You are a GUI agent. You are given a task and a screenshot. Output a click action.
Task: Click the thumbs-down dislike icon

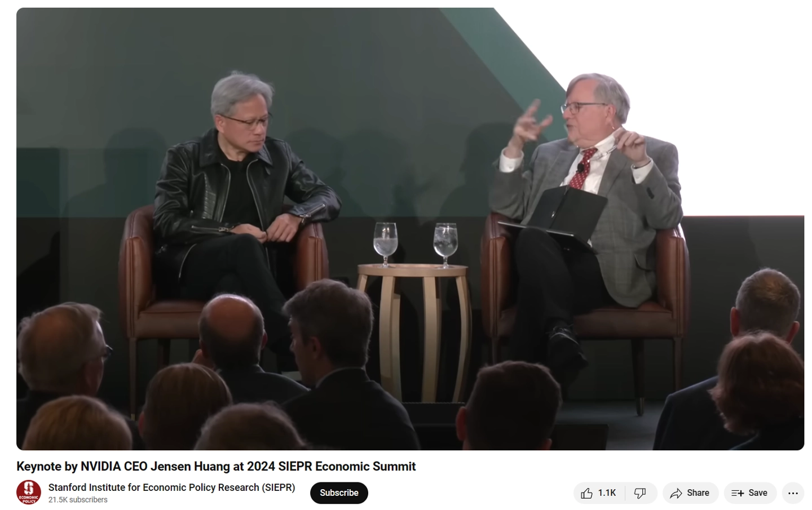640,493
